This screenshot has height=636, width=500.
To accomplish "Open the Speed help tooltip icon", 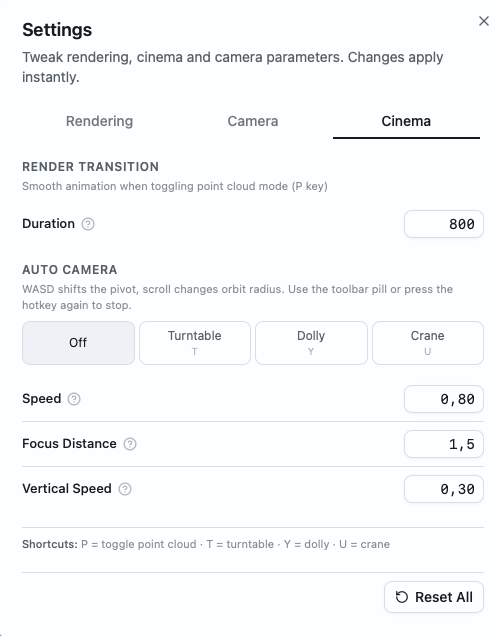I will pos(74,399).
